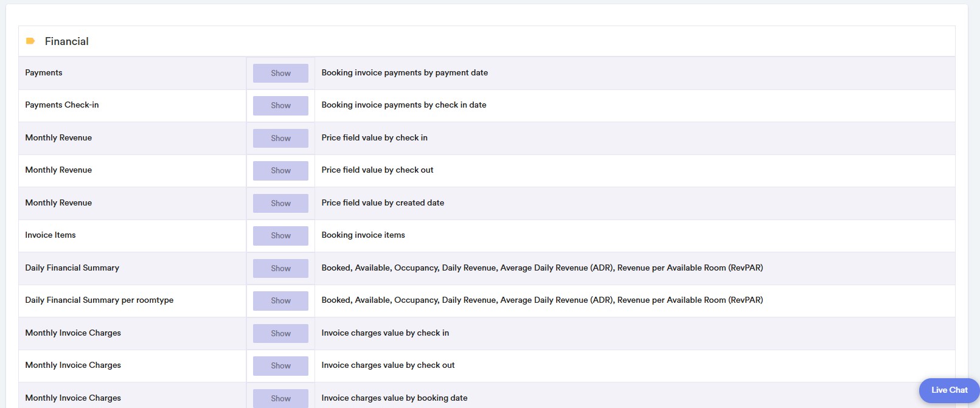Show the Invoice Items report
980x408 pixels.
pyautogui.click(x=280, y=235)
